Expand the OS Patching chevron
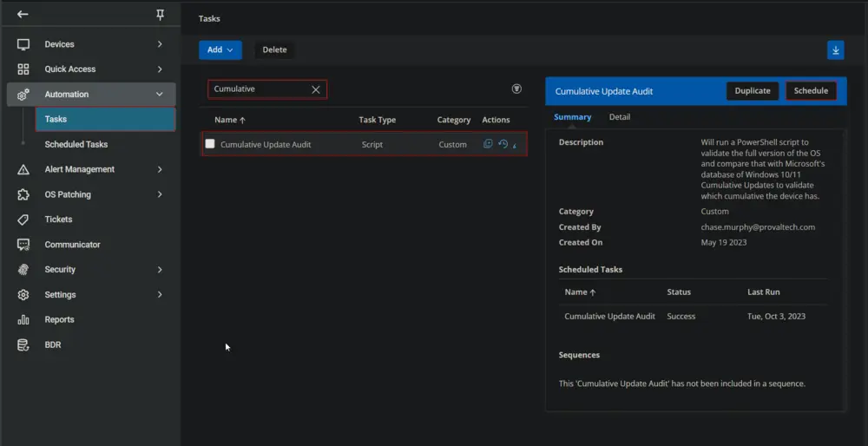 tap(160, 194)
